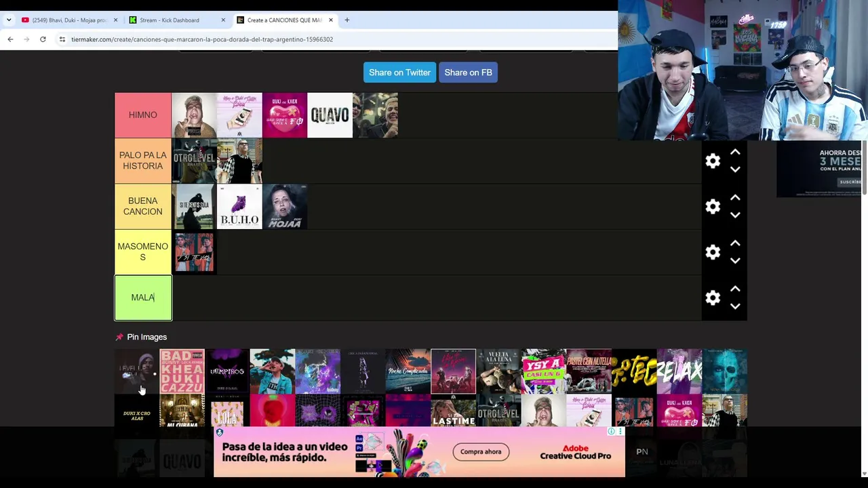
Task: Move BUENA CANCION row up
Action: point(735,198)
